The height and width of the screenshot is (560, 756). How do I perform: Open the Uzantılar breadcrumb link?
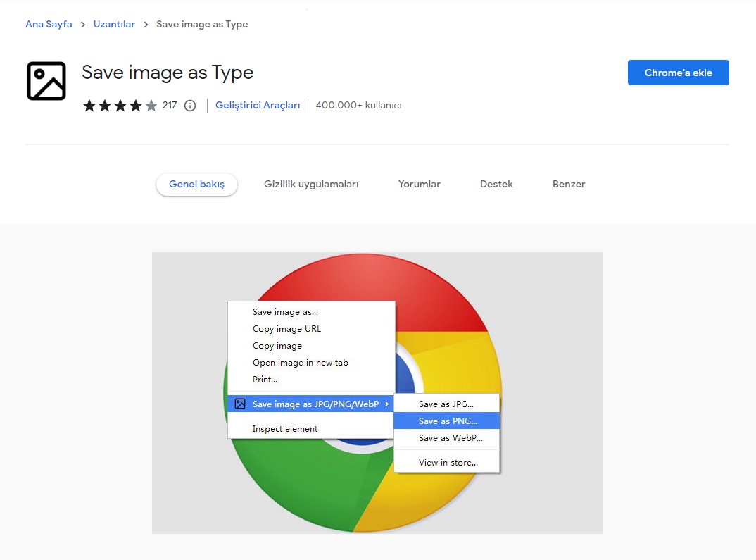pos(114,24)
